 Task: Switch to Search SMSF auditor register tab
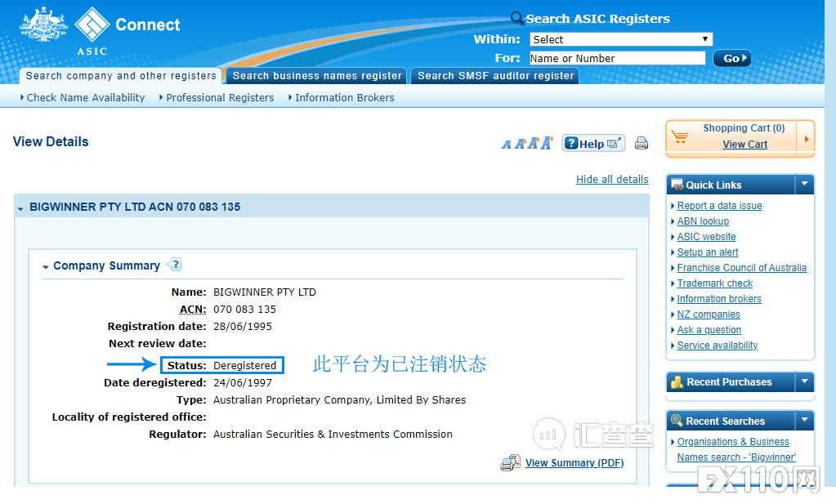pos(495,76)
